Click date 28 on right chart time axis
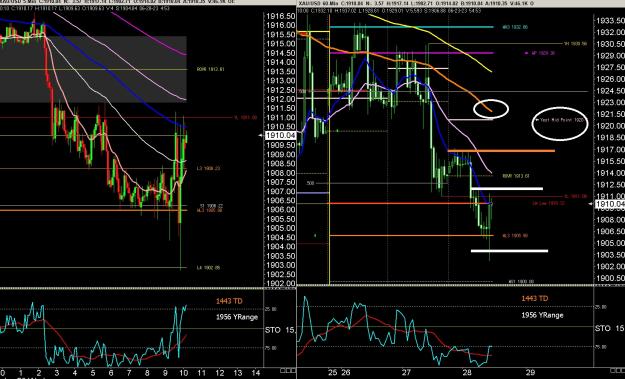The width and height of the screenshot is (625, 379). 467,373
